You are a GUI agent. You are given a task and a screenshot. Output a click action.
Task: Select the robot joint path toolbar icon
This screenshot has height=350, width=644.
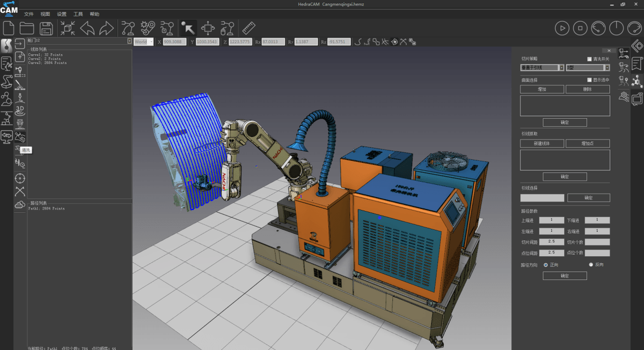pos(128,28)
